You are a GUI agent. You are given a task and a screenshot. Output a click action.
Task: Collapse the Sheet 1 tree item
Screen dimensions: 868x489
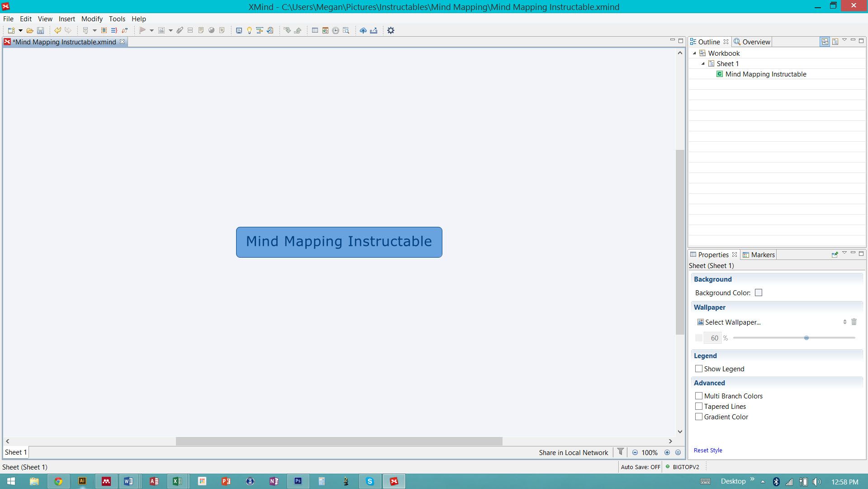[x=703, y=63]
